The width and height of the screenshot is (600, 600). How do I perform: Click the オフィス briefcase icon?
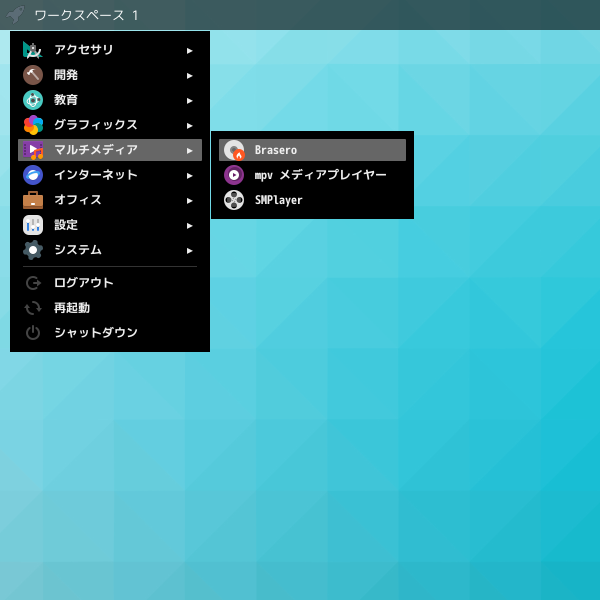point(33,200)
